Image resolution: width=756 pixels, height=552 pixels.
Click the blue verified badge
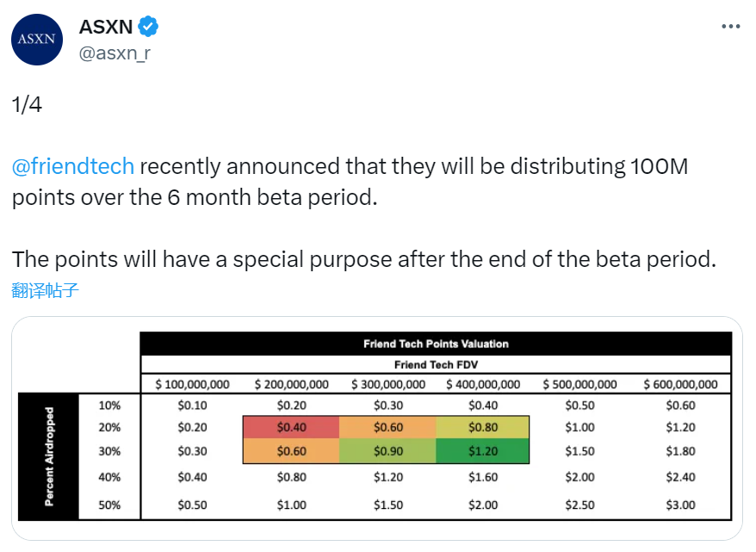[148, 27]
